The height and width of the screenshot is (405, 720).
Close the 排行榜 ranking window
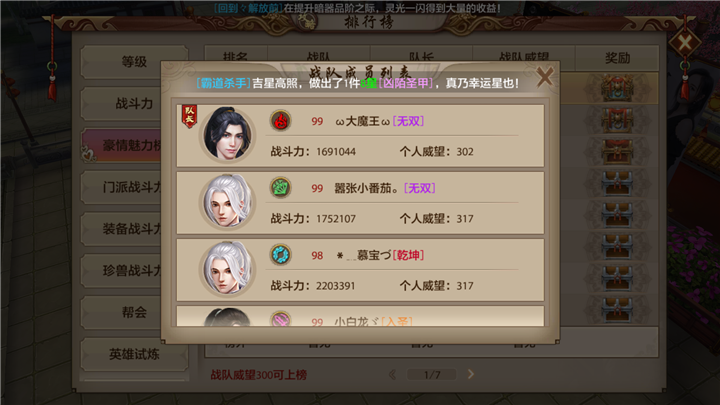685,43
